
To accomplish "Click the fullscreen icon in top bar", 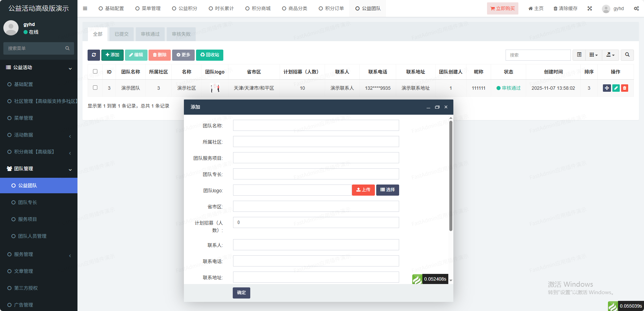I will click(x=590, y=8).
